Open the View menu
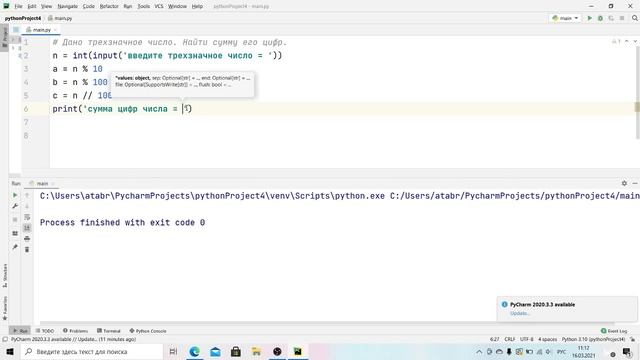This screenshot has height=360, width=640. click(47, 6)
